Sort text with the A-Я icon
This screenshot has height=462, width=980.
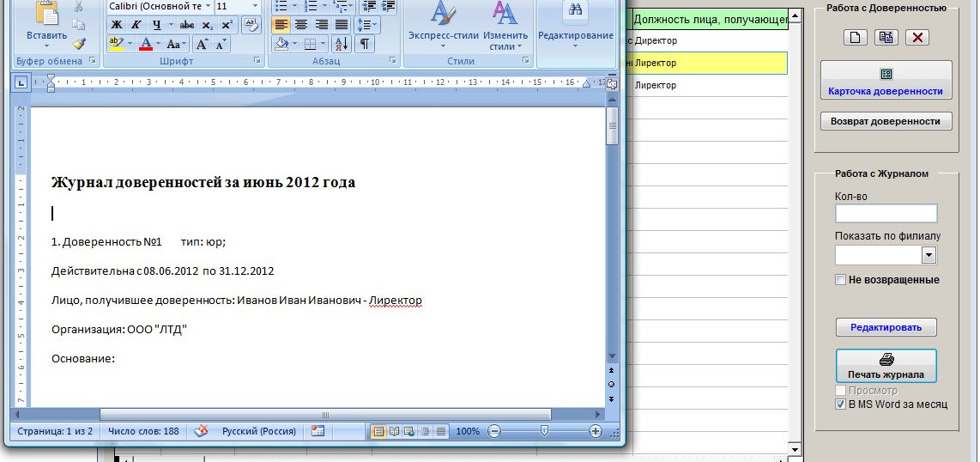(342, 44)
